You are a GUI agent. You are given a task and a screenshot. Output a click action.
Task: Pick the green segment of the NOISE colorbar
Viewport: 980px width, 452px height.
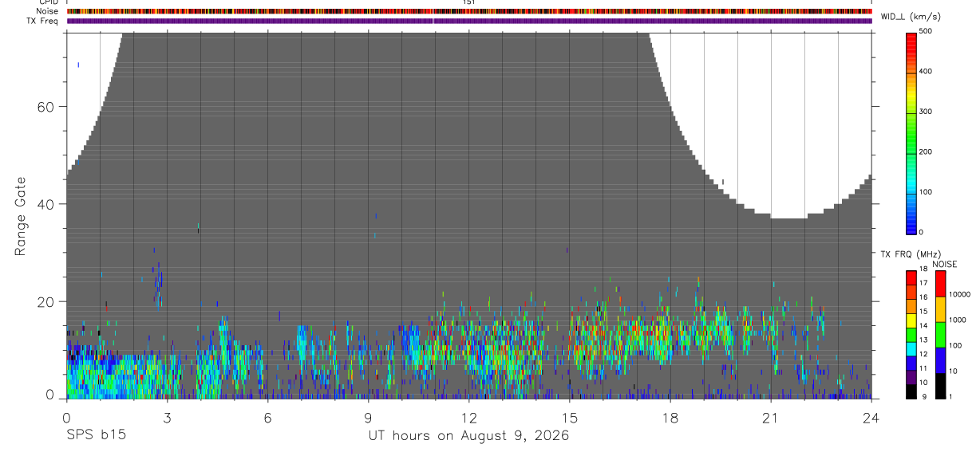[940, 335]
